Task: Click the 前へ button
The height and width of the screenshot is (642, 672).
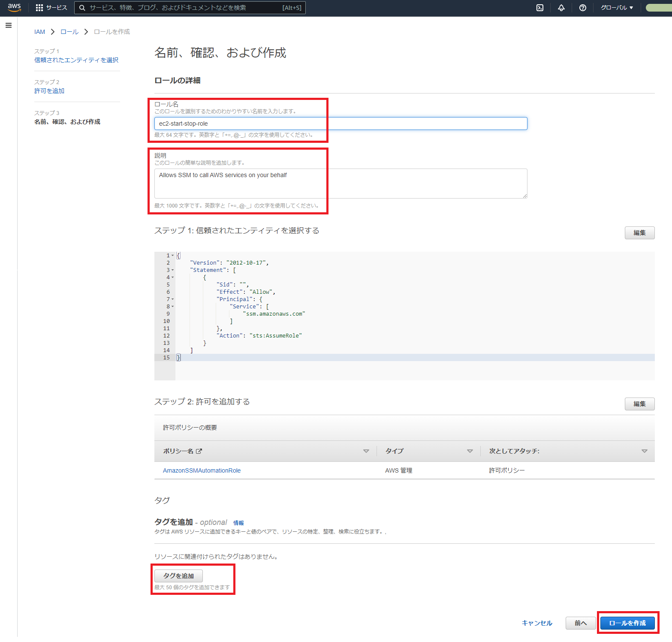Action: point(581,623)
